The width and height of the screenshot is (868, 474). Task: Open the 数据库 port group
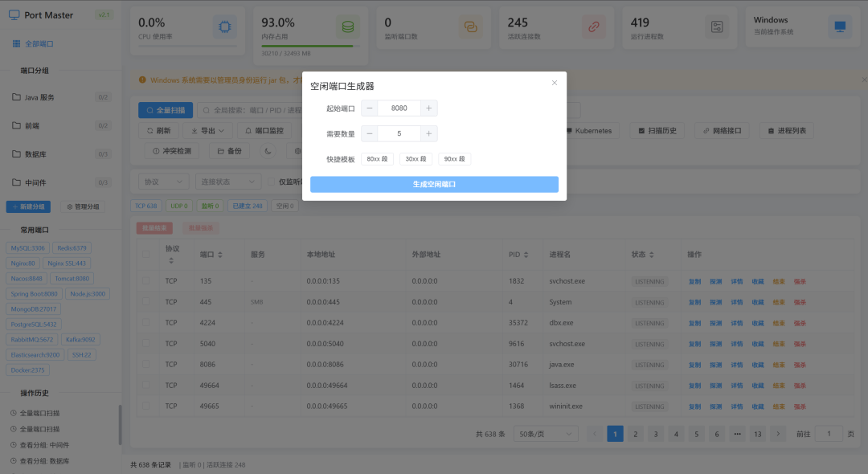61,154
